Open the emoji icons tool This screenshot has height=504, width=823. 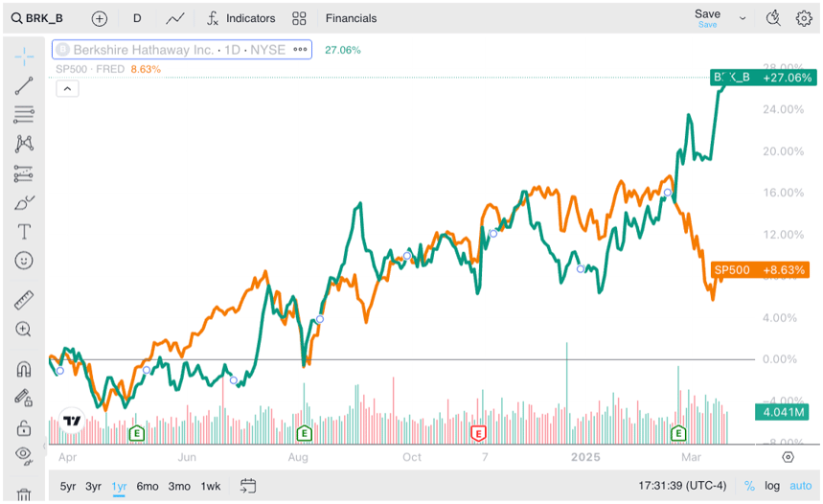pyautogui.click(x=24, y=261)
